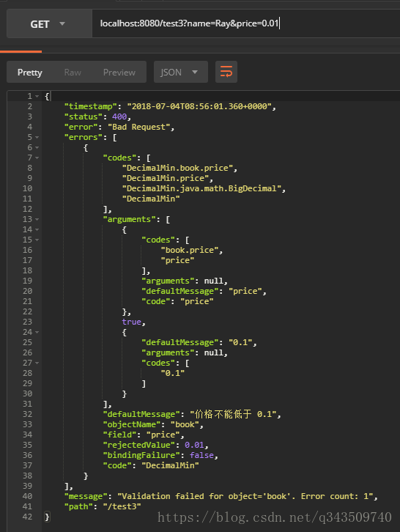
Task: Collapse the codes array on line 27
Action: pyautogui.click(x=37, y=363)
